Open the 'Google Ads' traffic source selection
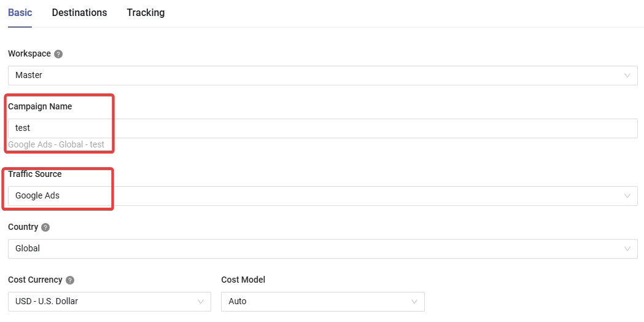 click(x=323, y=196)
